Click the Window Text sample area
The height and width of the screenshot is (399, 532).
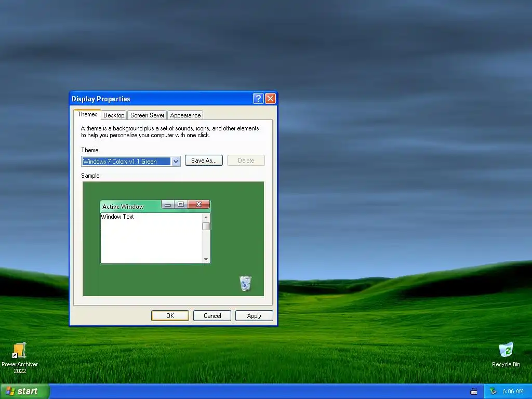coord(151,238)
